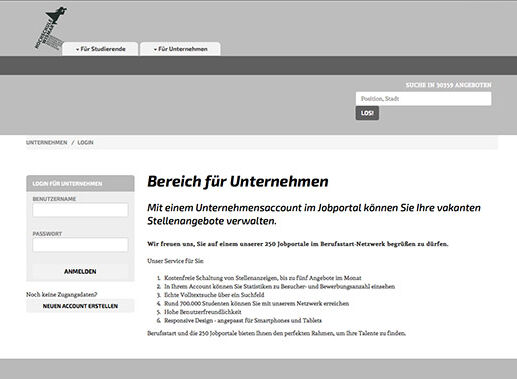This screenshot has width=517, height=379.
Task: Click list item 'Responsive Design' line
Action: [x=243, y=321]
